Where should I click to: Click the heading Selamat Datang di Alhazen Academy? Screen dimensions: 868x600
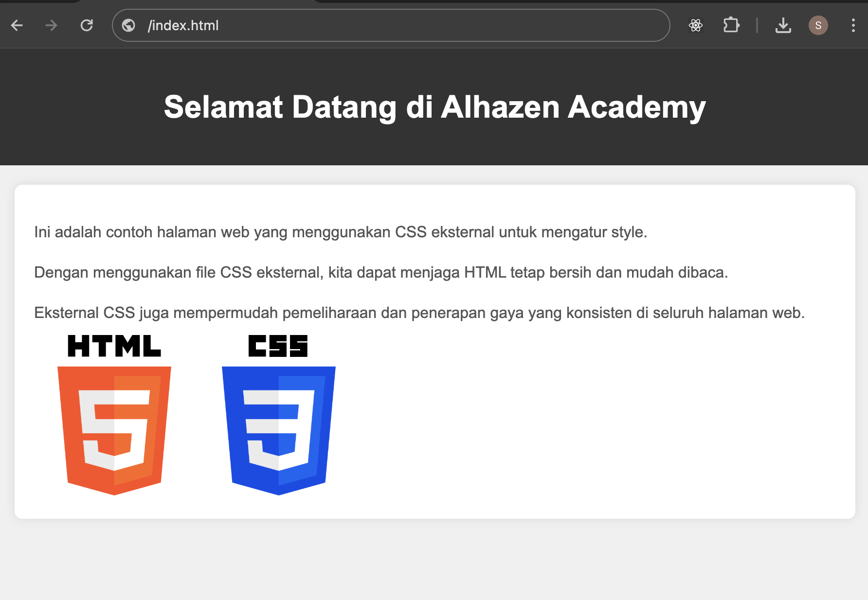coord(434,107)
